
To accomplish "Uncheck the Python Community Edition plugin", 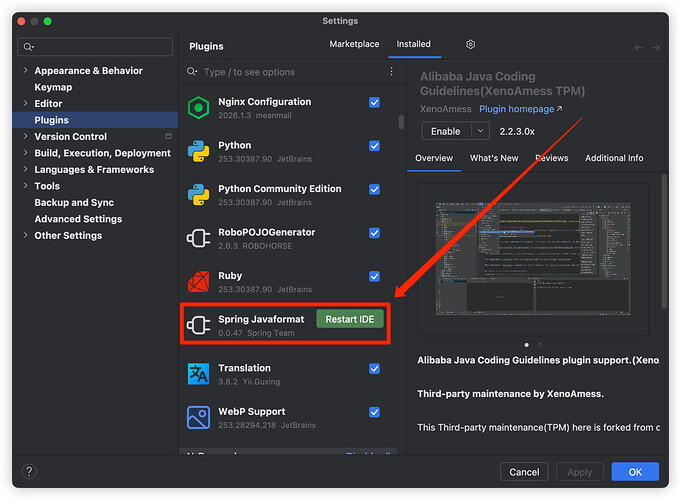I will pos(374,189).
